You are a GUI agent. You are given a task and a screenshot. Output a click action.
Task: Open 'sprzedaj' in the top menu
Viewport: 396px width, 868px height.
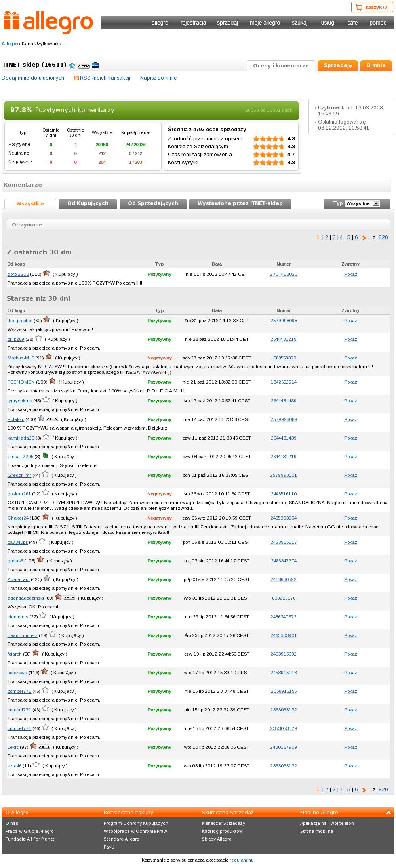click(227, 23)
